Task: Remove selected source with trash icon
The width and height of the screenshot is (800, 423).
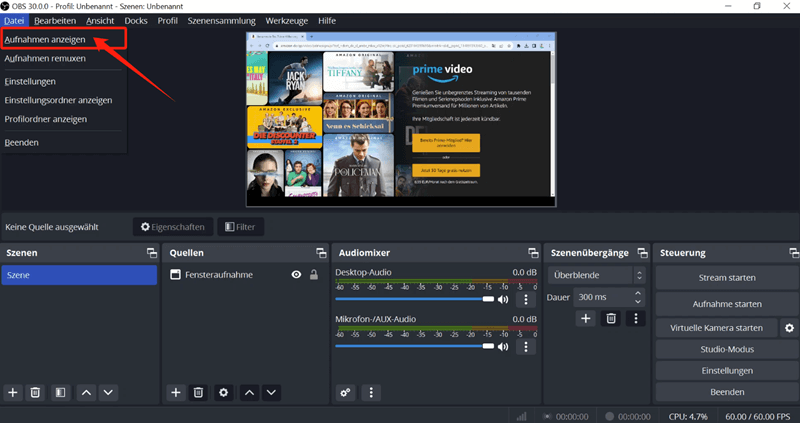Action: 198,392
